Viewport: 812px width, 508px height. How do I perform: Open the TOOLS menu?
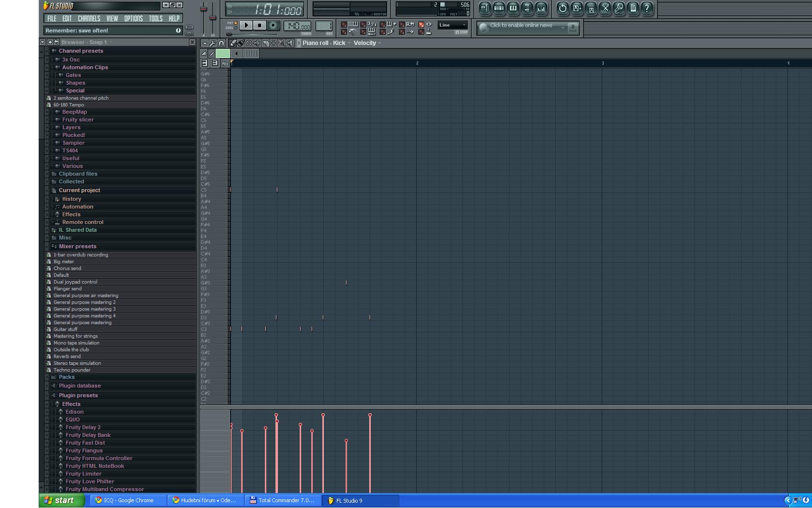click(156, 18)
